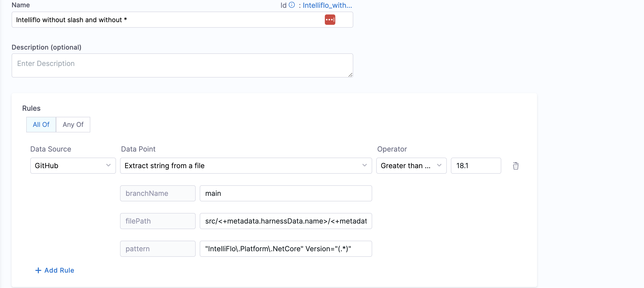The width and height of the screenshot is (644, 288).
Task: Click the plus icon beside Add Rule
Action: [38, 270]
